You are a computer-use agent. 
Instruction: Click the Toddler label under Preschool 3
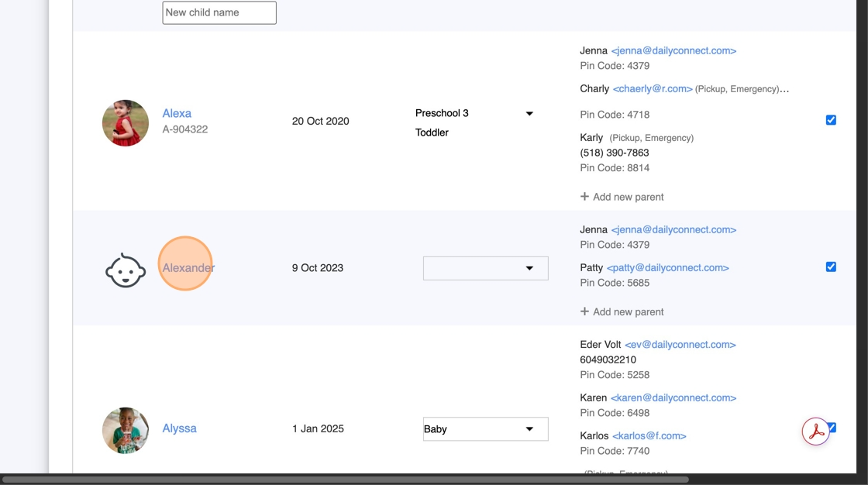pos(432,133)
